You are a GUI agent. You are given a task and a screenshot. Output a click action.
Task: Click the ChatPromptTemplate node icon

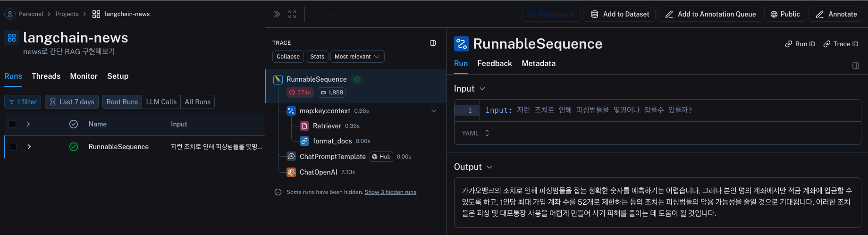[x=291, y=157]
